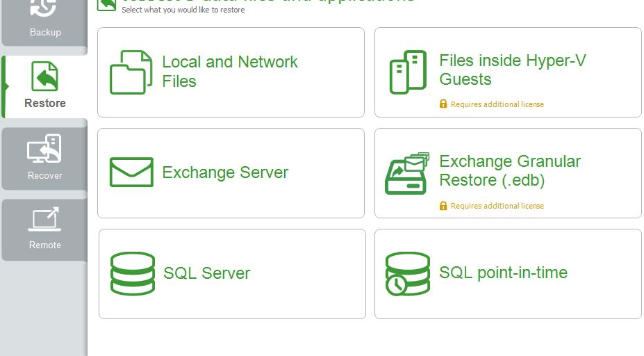Image resolution: width=644 pixels, height=356 pixels.
Task: Click the Recover computer icon
Action: tap(44, 148)
